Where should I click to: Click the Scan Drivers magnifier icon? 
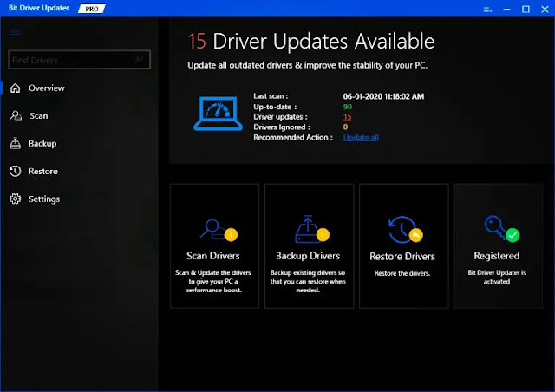pos(219,230)
